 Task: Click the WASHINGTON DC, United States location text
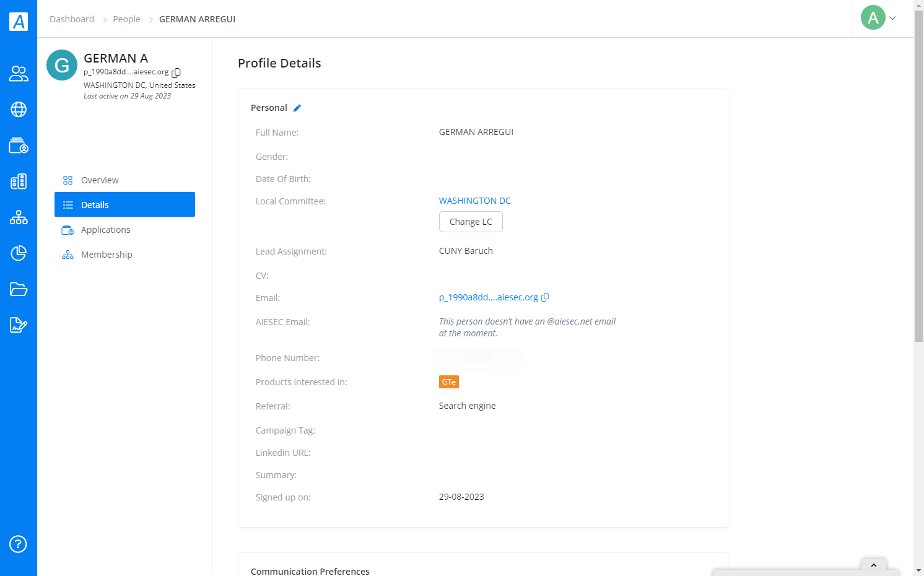(139, 85)
